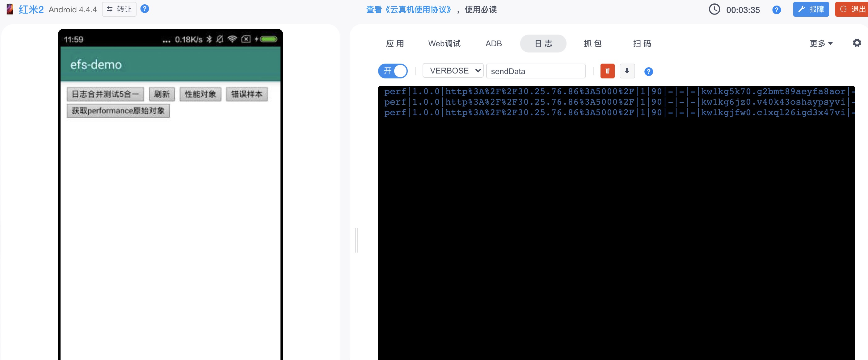Viewport: 868px width, 360px height.
Task: Click the Bluetooth icon in phone status bar
Action: (209, 40)
